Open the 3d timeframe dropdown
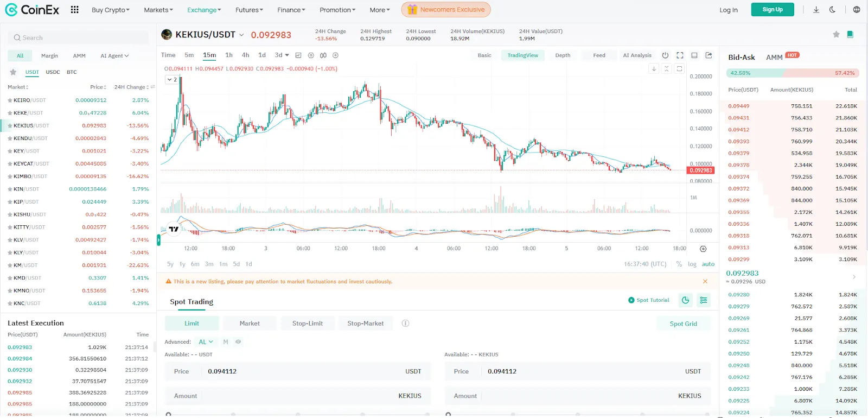The height and width of the screenshot is (418, 868). coord(282,55)
